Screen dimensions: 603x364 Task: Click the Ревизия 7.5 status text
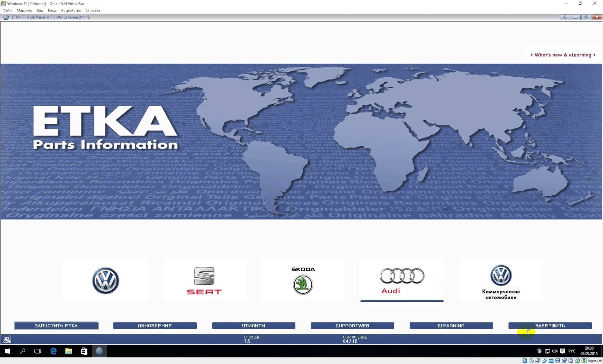(252, 339)
